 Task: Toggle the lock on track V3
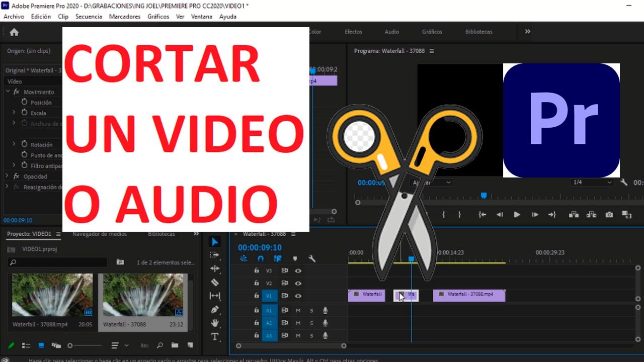257,270
